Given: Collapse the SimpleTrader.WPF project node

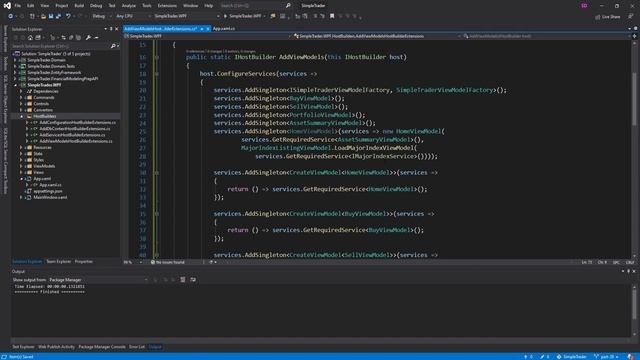Looking at the screenshot, I should tap(16, 85).
